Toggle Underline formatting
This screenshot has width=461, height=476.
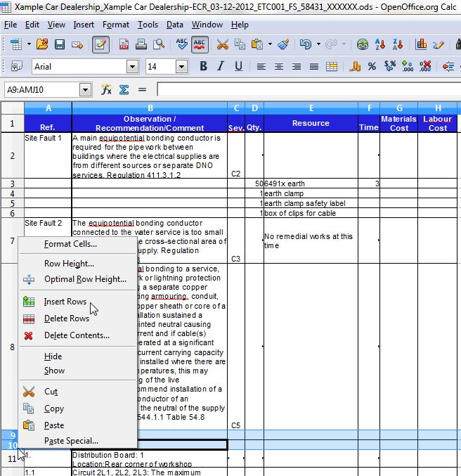click(238, 66)
